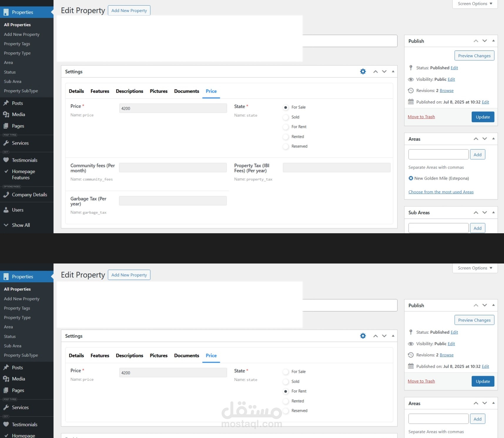Move upper Settings panel up with chevron
This screenshot has height=438, width=504.
pyautogui.click(x=376, y=71)
